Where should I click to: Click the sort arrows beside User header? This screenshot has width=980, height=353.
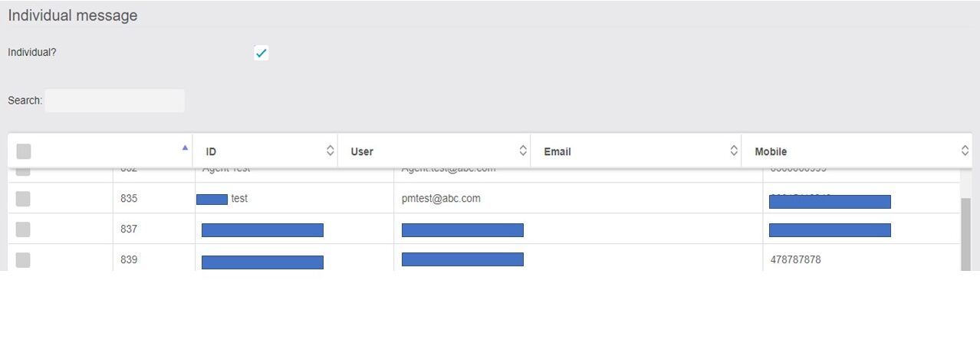pos(523,151)
